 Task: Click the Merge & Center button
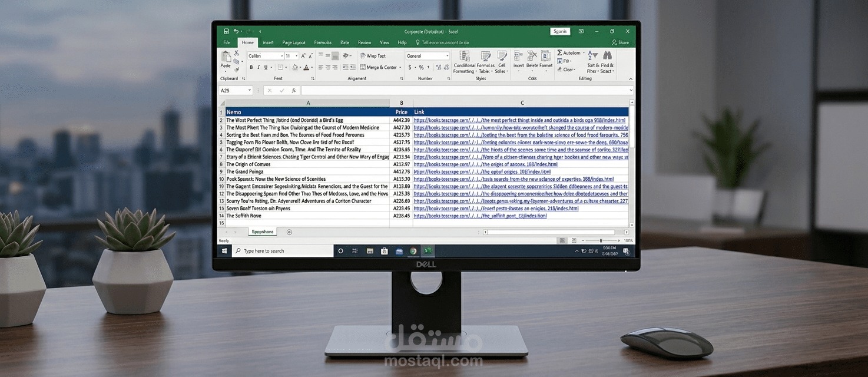point(379,67)
